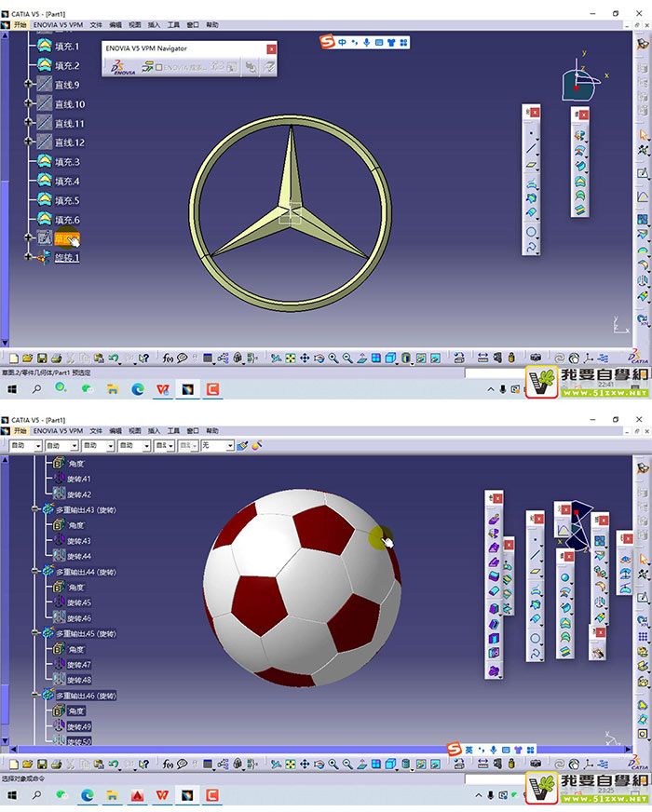The height and width of the screenshot is (812, 652).
Task: Click Fit All In icon in bottom window
Action: pyautogui.click(x=291, y=764)
